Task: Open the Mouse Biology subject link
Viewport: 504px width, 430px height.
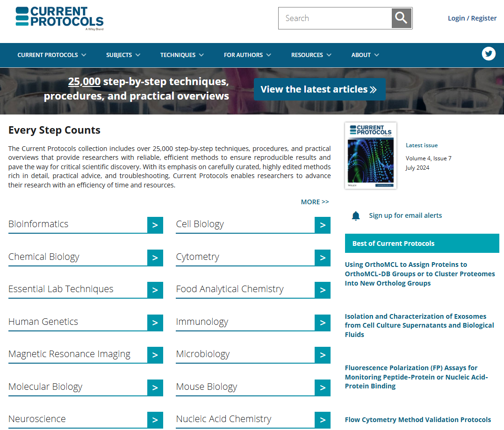Action: [x=206, y=387]
